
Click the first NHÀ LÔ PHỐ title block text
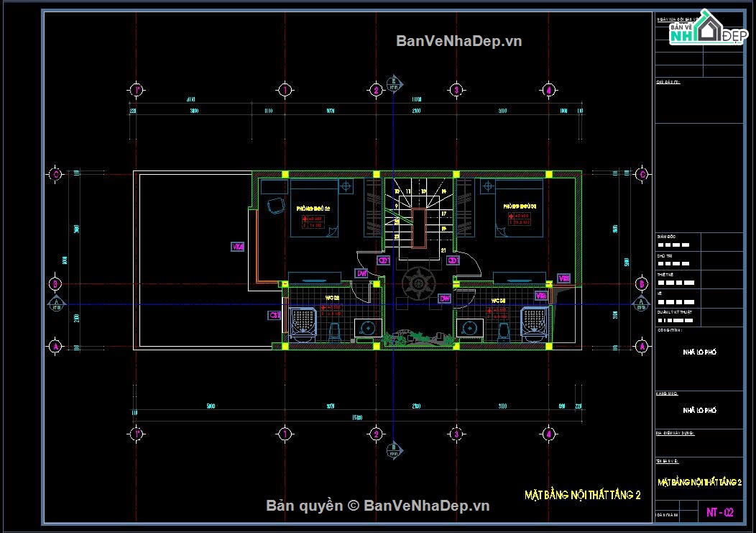tap(699, 352)
